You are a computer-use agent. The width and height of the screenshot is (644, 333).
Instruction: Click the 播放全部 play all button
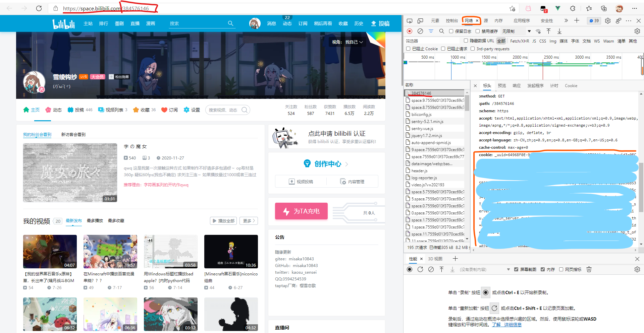[223, 221]
